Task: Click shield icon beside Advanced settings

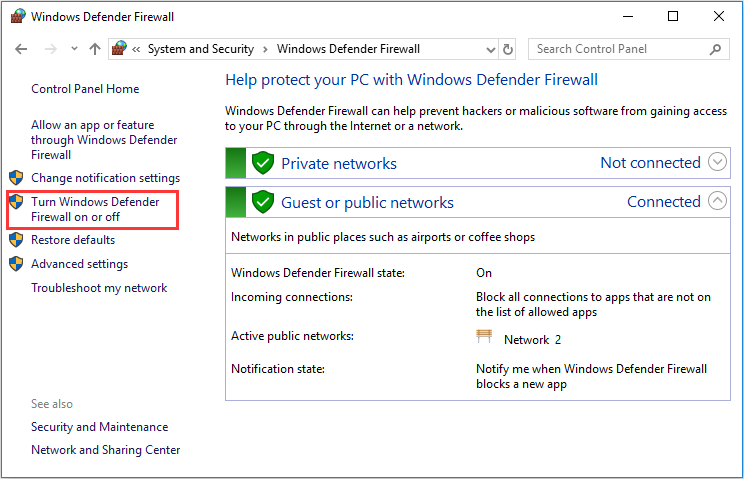Action: (x=16, y=264)
